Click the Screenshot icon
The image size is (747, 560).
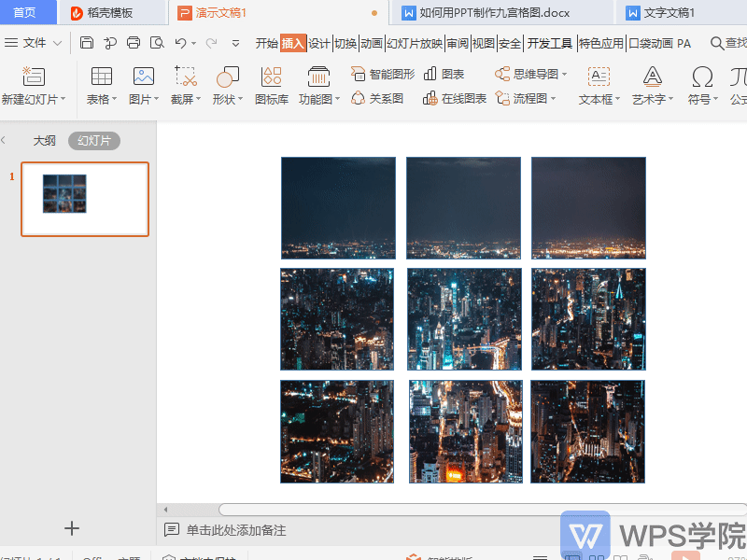tap(185, 77)
